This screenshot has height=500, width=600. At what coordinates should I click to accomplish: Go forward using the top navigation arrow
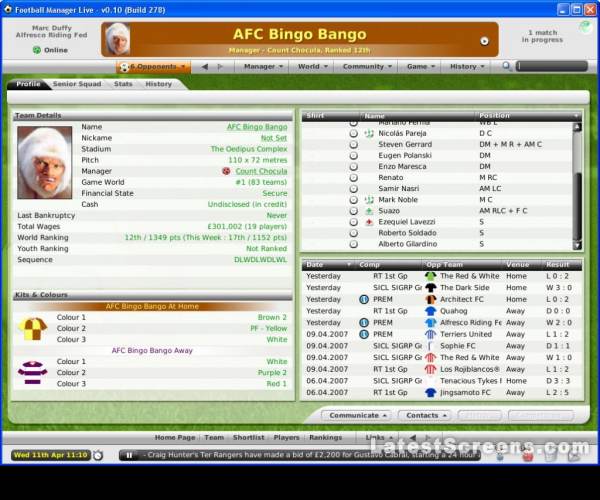point(220,67)
